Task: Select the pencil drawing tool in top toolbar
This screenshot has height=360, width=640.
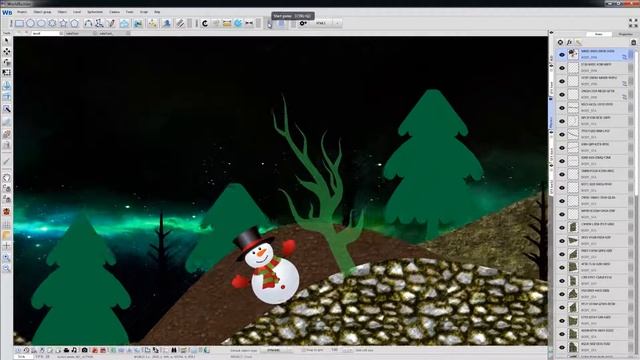Action: [x=111, y=23]
